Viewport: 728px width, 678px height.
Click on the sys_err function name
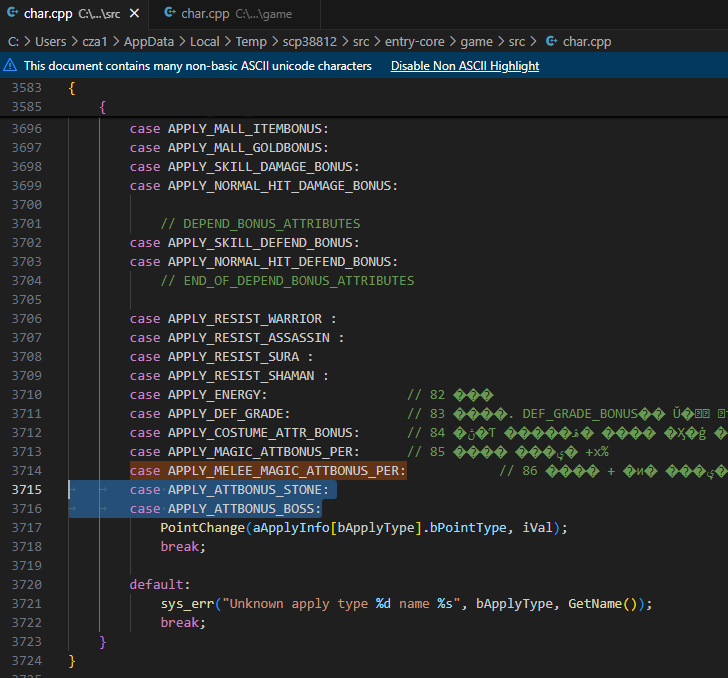[186, 604]
